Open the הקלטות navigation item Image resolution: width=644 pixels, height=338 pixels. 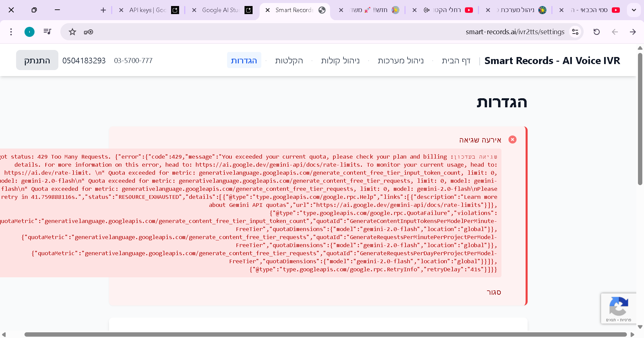click(289, 61)
